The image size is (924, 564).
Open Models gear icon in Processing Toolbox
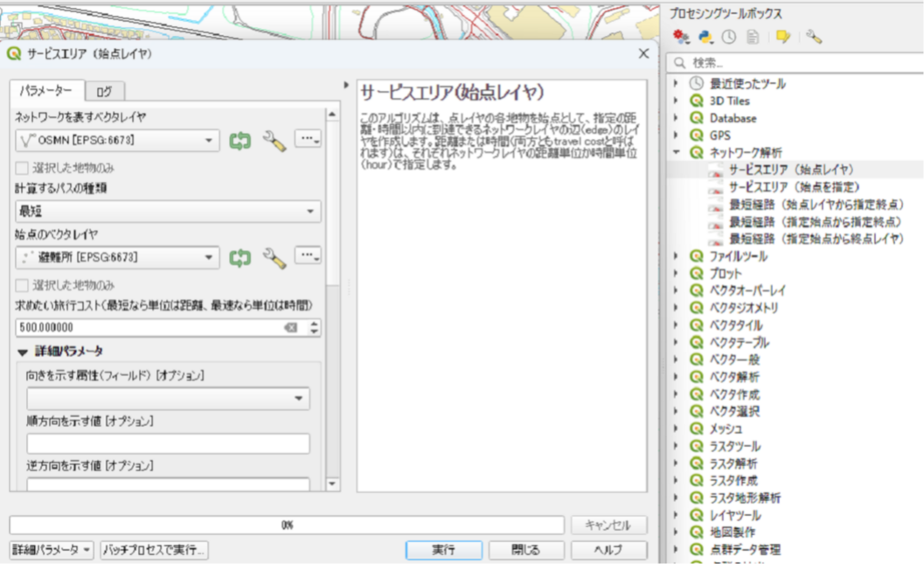(681, 37)
